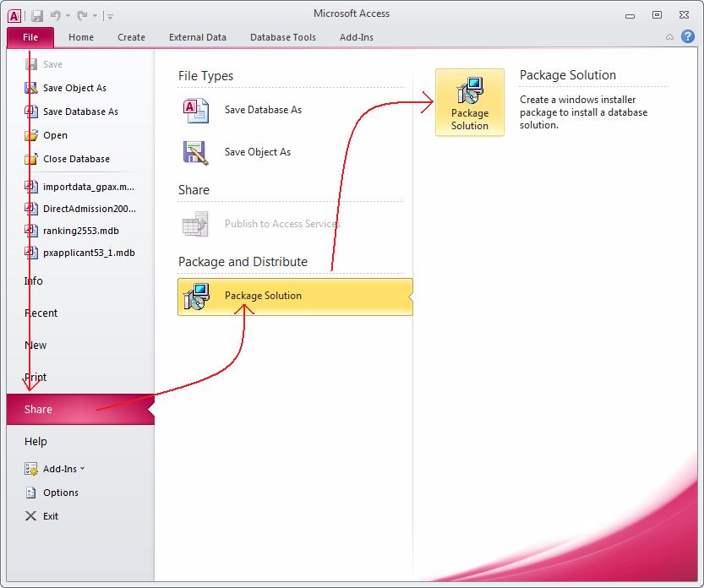Exit Microsoft Access

(x=51, y=516)
